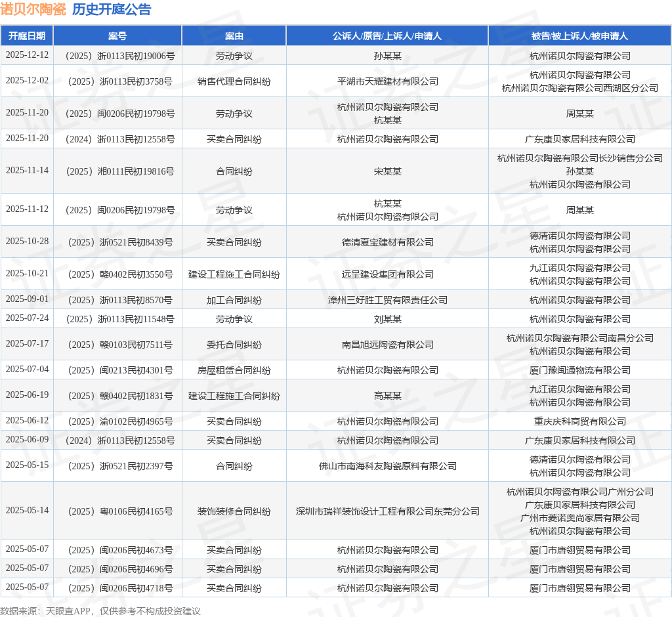672x617 pixels.
Task: Click plaintiff 平湖市天耀建材有限公司
Action: tap(387, 81)
